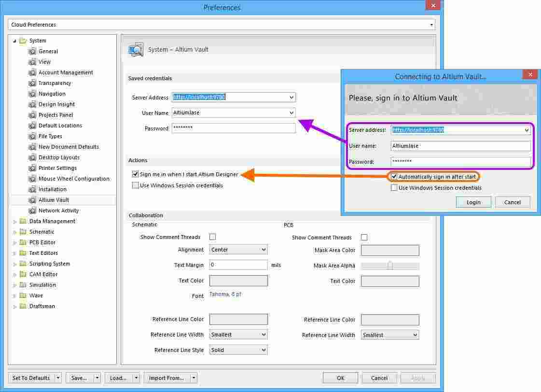This screenshot has width=541, height=392.
Task: Click the Draftsman folder icon
Action: coord(23,306)
